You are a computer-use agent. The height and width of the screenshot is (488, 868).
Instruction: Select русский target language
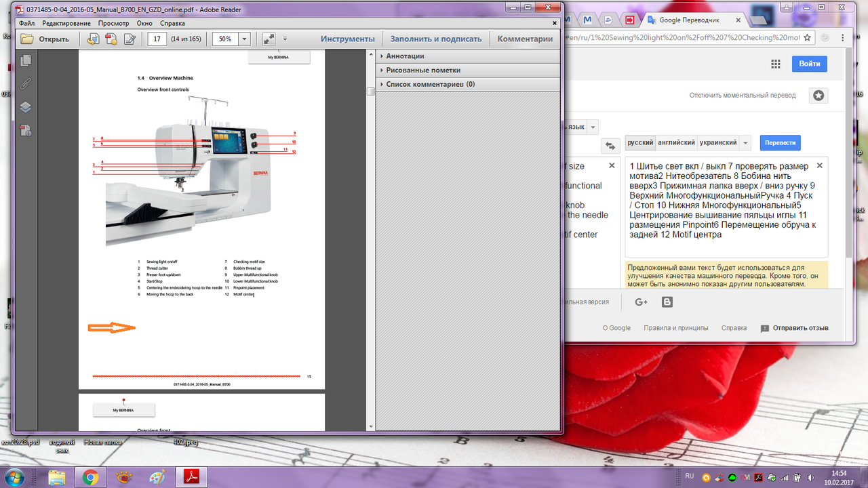click(640, 143)
